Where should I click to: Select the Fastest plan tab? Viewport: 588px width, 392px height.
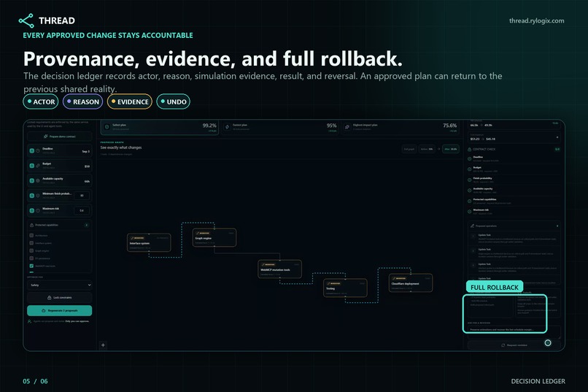[x=279, y=127]
